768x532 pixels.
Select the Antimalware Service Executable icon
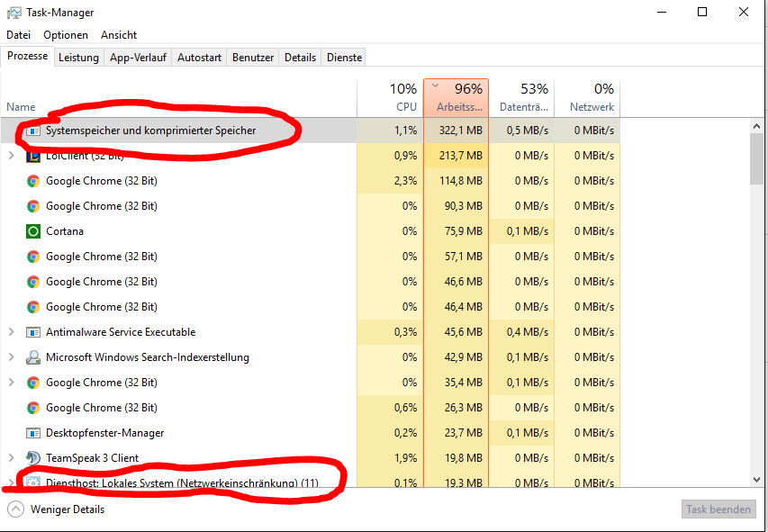[32, 332]
